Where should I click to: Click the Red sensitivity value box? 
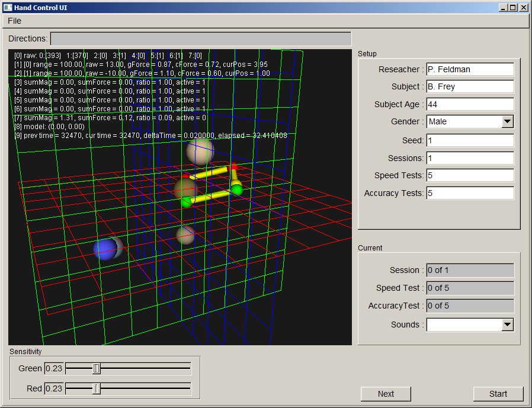(53, 388)
